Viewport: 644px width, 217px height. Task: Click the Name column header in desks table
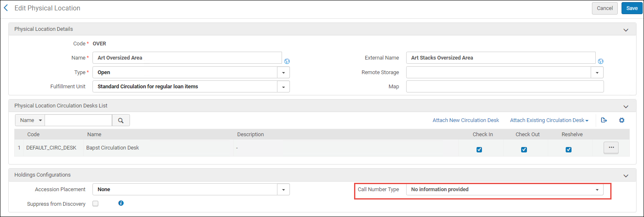pyautogui.click(x=94, y=135)
